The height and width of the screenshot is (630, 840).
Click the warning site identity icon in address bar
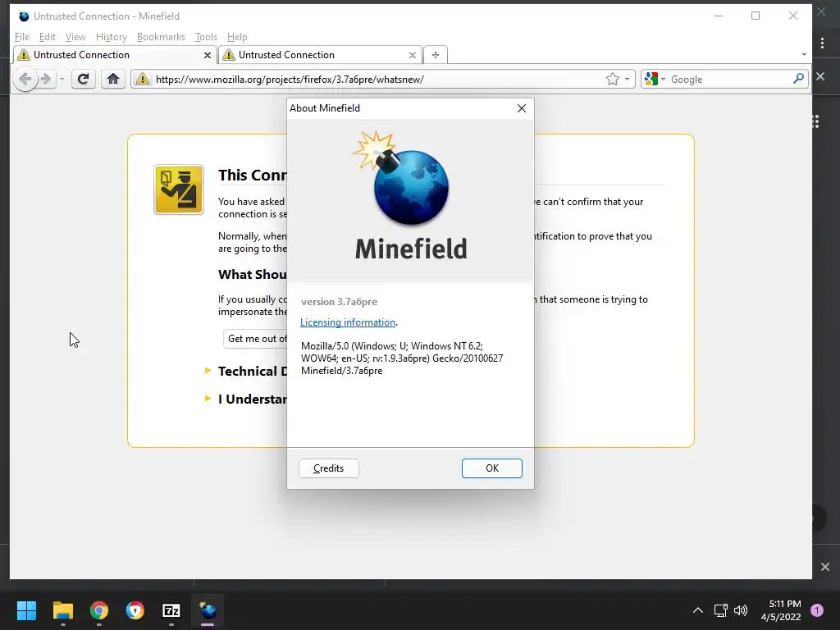pos(143,80)
